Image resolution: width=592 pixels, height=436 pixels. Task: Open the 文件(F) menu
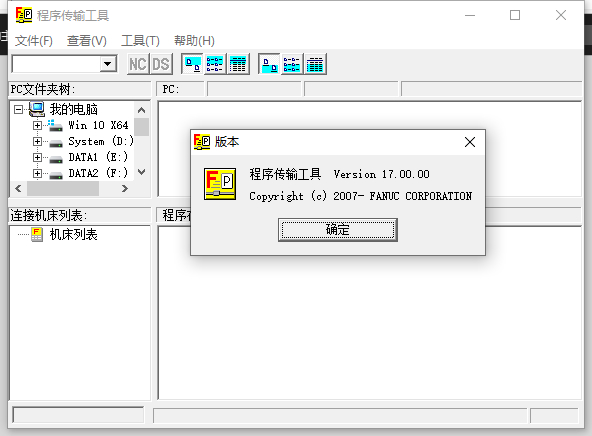click(34, 40)
